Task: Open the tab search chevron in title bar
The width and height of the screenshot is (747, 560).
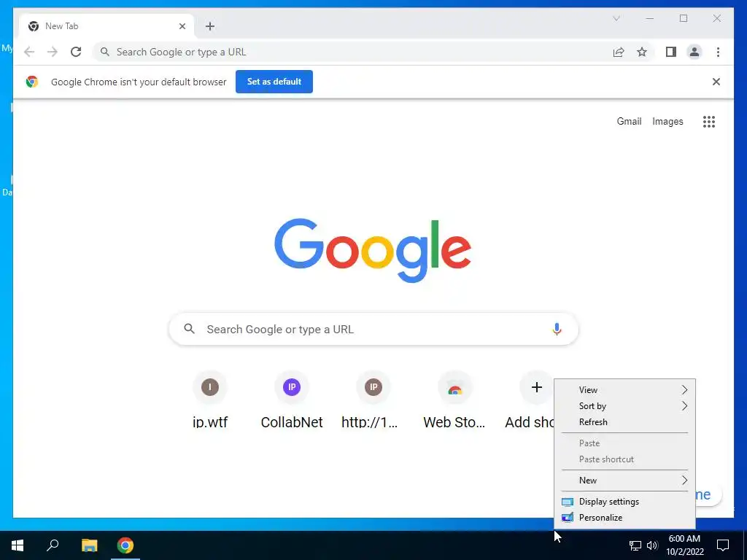Action: tap(616, 18)
